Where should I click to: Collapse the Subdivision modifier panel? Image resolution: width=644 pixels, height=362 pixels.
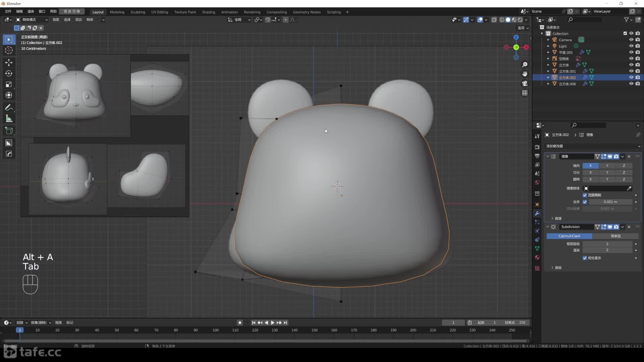pos(548,227)
